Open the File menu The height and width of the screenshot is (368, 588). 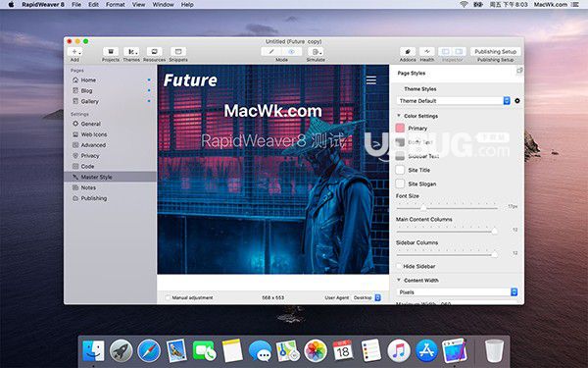[x=76, y=5]
